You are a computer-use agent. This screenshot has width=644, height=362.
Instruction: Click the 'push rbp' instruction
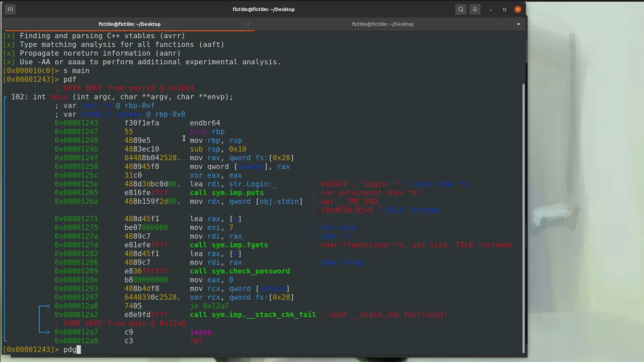207,132
